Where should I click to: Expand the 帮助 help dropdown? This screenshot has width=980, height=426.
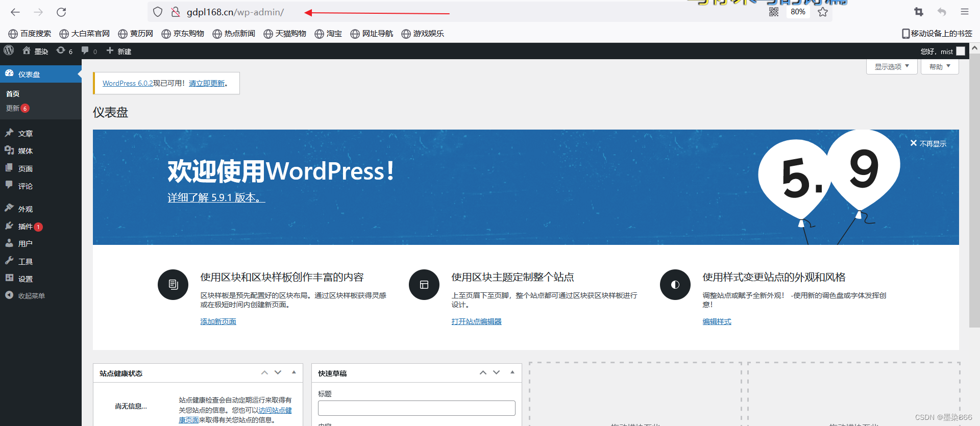(x=940, y=66)
